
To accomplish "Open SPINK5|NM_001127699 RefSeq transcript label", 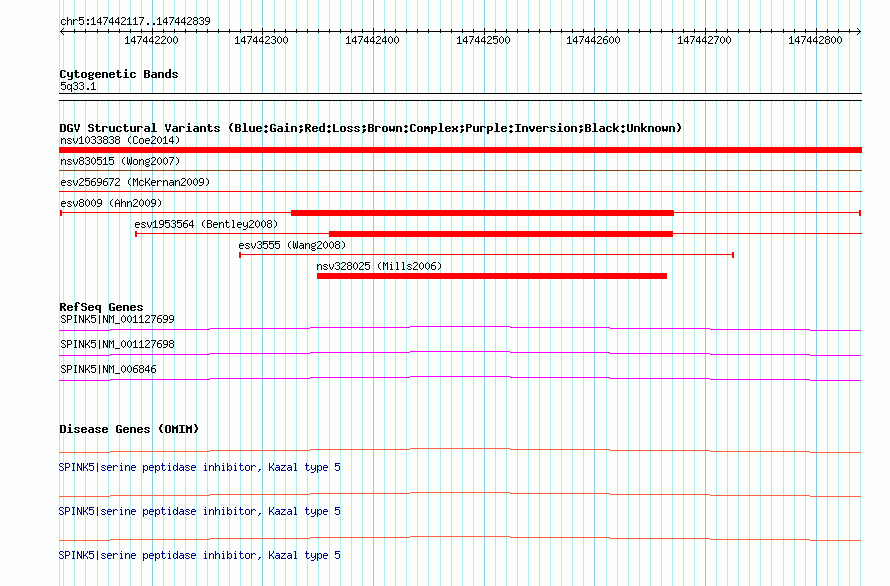I will 117,319.
